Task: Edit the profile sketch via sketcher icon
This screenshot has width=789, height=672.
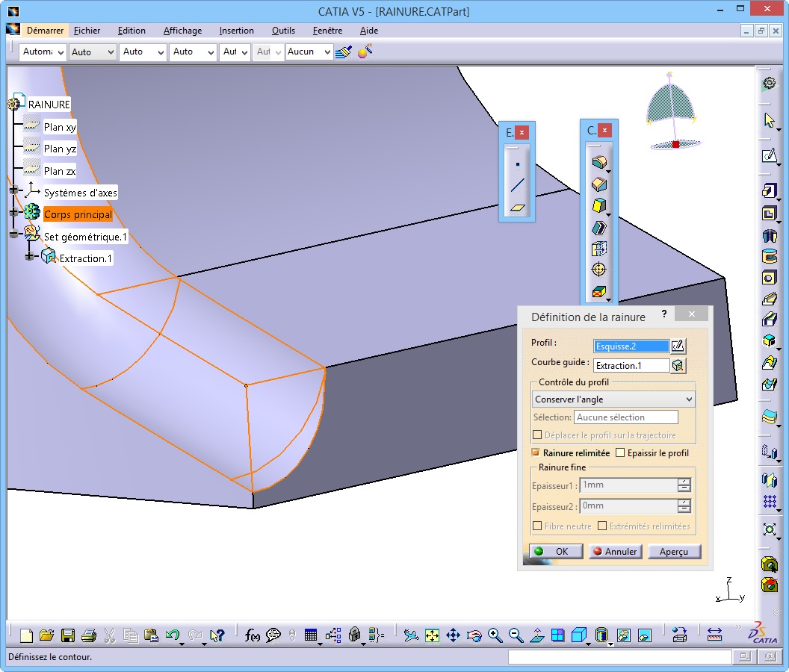Action: click(678, 346)
